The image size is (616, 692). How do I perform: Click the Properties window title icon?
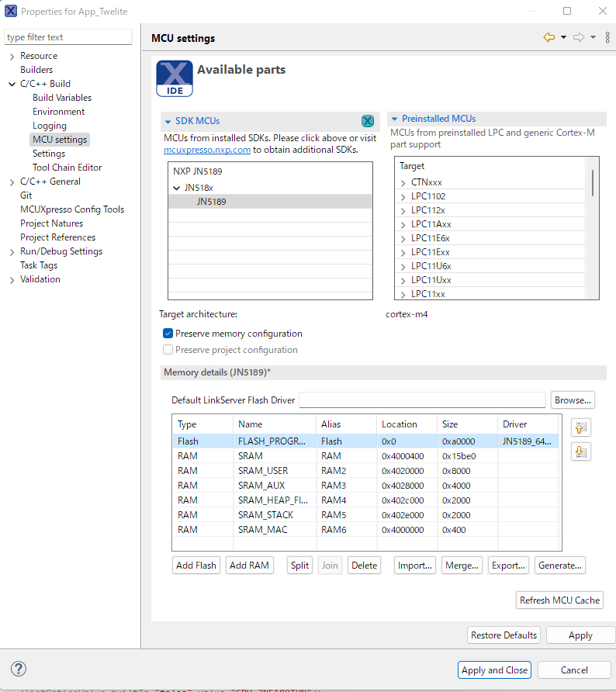tap(11, 11)
